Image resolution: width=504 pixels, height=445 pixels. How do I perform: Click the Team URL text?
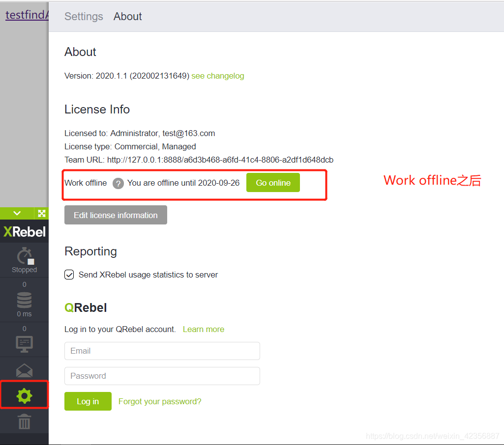[199, 160]
